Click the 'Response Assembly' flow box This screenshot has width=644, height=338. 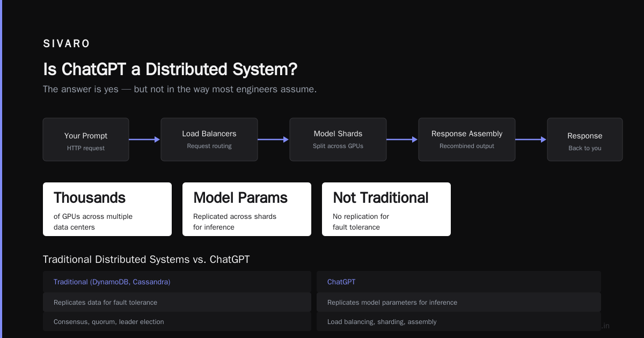(x=467, y=139)
